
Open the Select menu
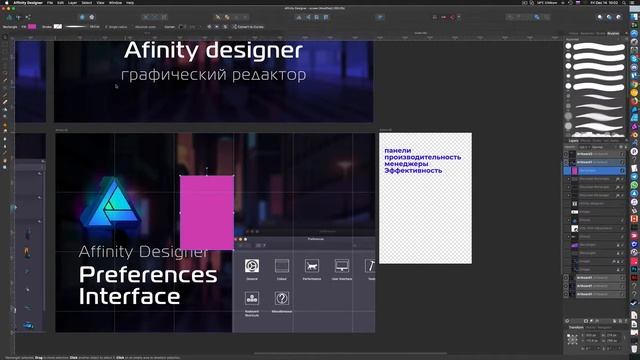point(87,2)
